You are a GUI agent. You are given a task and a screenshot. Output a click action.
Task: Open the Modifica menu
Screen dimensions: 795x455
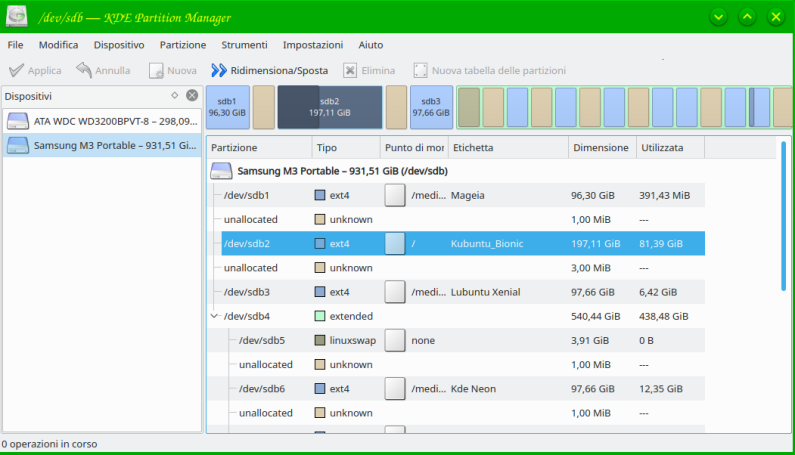pos(58,45)
